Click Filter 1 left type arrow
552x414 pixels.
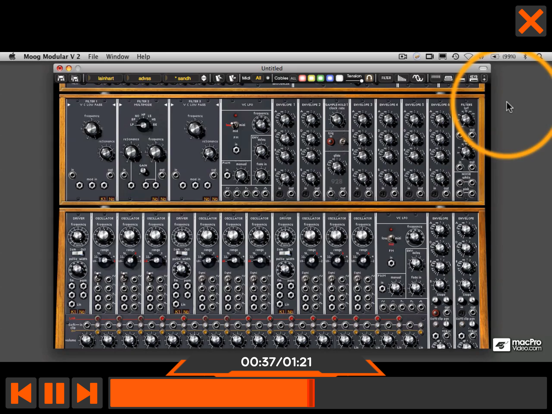[x=69, y=105]
